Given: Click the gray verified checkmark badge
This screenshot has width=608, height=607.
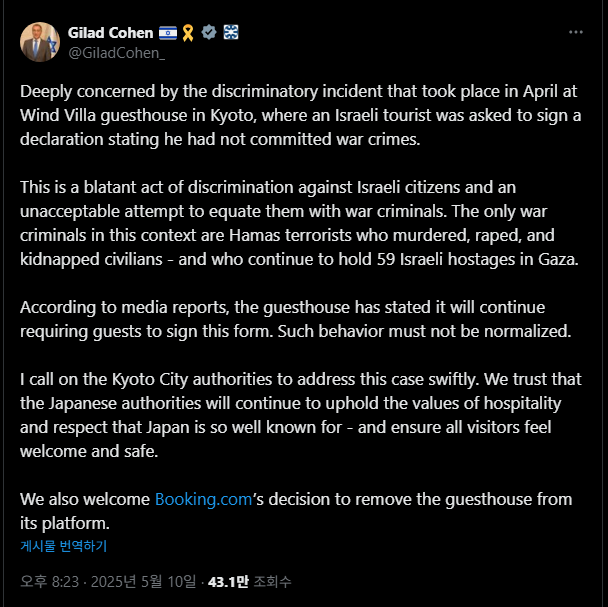Looking at the screenshot, I should tap(209, 32).
